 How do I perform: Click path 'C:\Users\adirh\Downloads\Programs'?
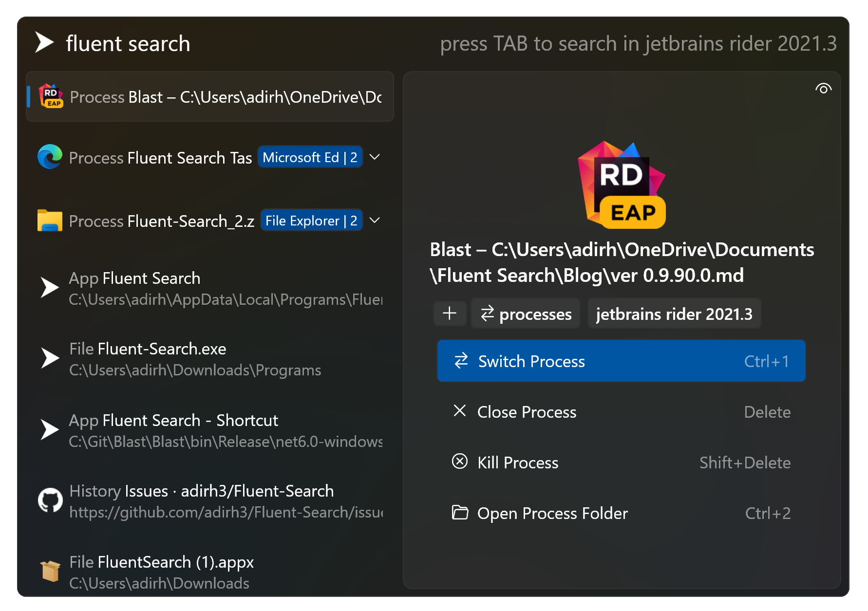pyautogui.click(x=195, y=370)
